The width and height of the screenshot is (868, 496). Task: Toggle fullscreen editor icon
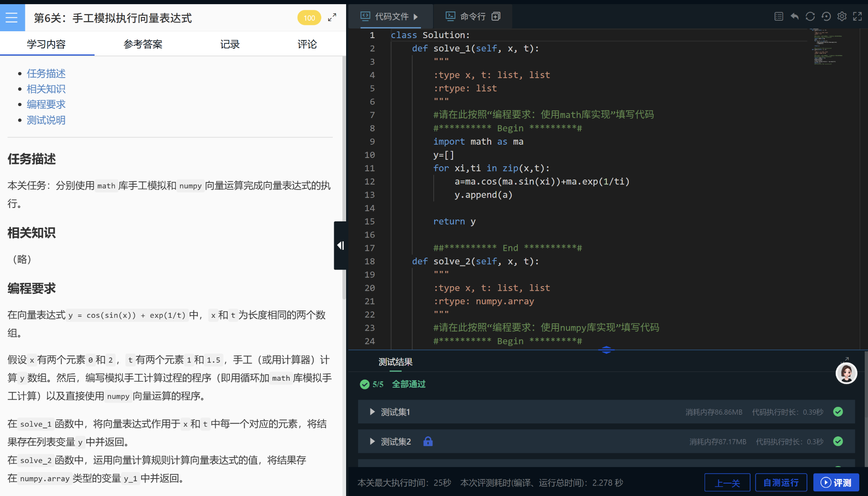[857, 17]
